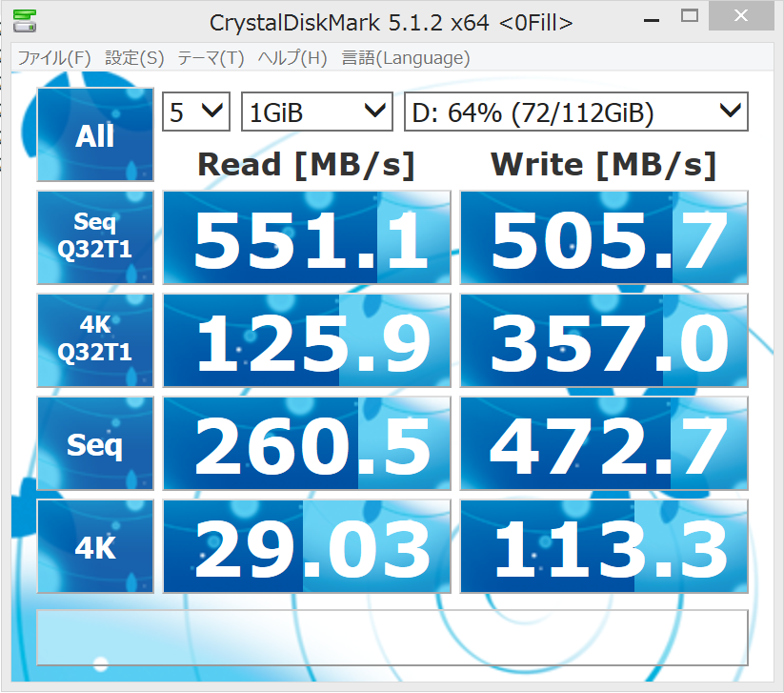Click the 4K write result 113.3
The image size is (784, 693).
click(x=604, y=546)
